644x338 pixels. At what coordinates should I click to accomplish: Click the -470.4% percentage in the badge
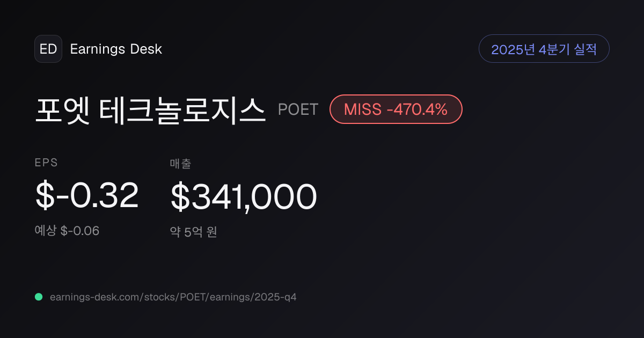[x=417, y=109]
